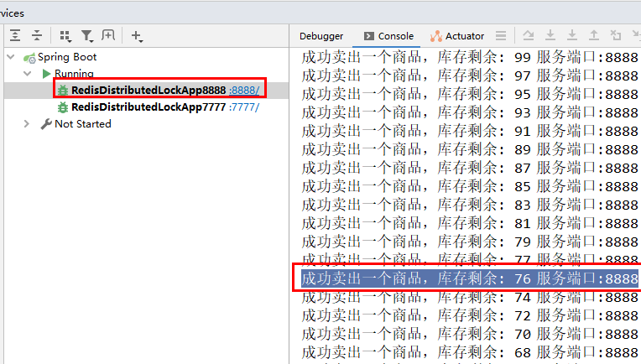The height and width of the screenshot is (364, 641).
Task: Click console line with 库存剩余: 79
Action: coord(470,242)
